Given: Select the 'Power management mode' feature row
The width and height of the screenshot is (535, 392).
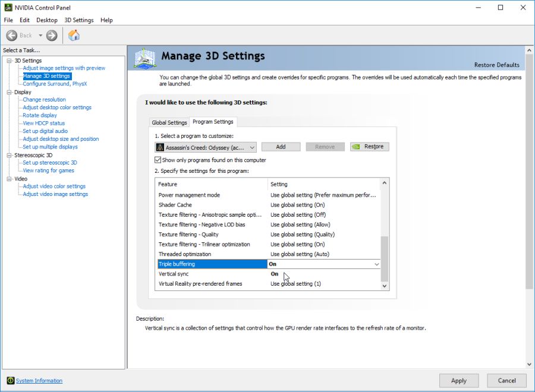Looking at the screenshot, I should pos(268,195).
